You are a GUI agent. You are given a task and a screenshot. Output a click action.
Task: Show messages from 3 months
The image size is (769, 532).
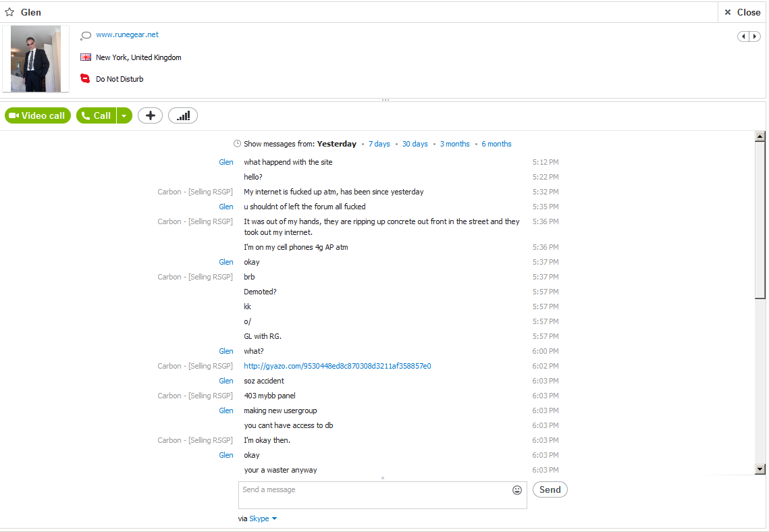coord(454,144)
